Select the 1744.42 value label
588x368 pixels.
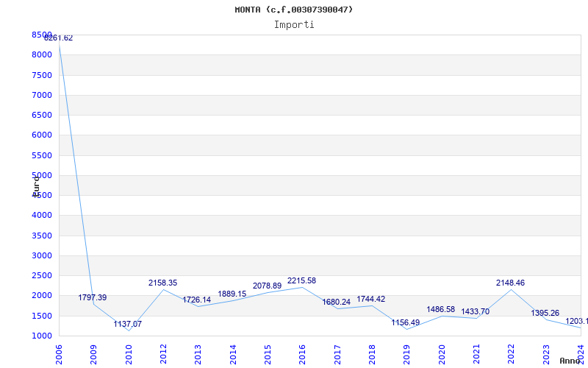click(x=371, y=299)
